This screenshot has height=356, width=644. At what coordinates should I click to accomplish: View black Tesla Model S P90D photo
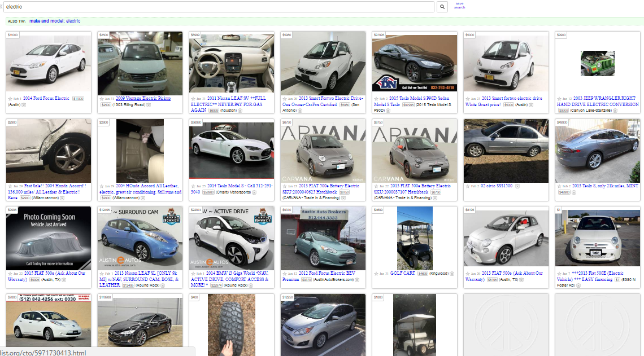pyautogui.click(x=415, y=63)
